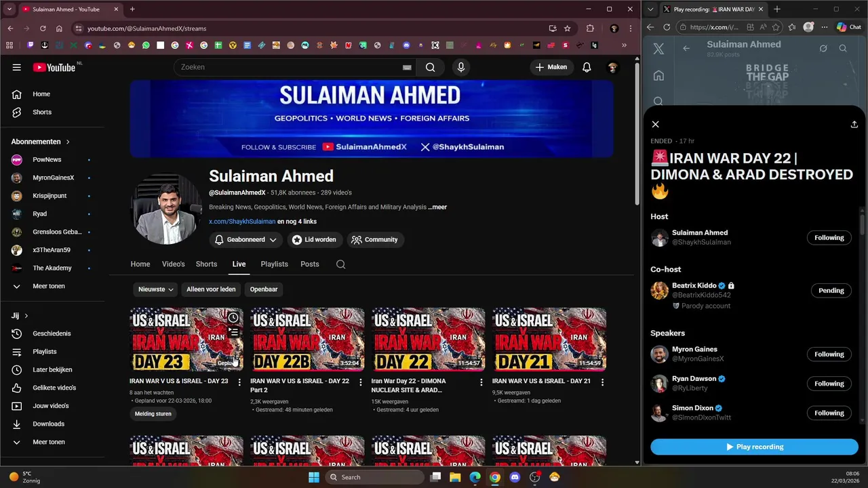868x488 pixels.
Task: Switch to the Video's tab
Action: point(174,264)
